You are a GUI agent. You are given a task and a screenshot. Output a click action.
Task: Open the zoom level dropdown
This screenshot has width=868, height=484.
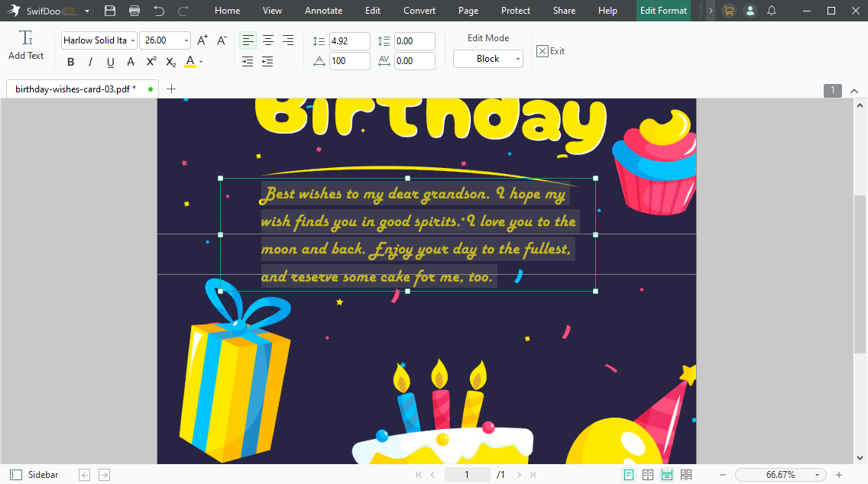[x=817, y=475]
